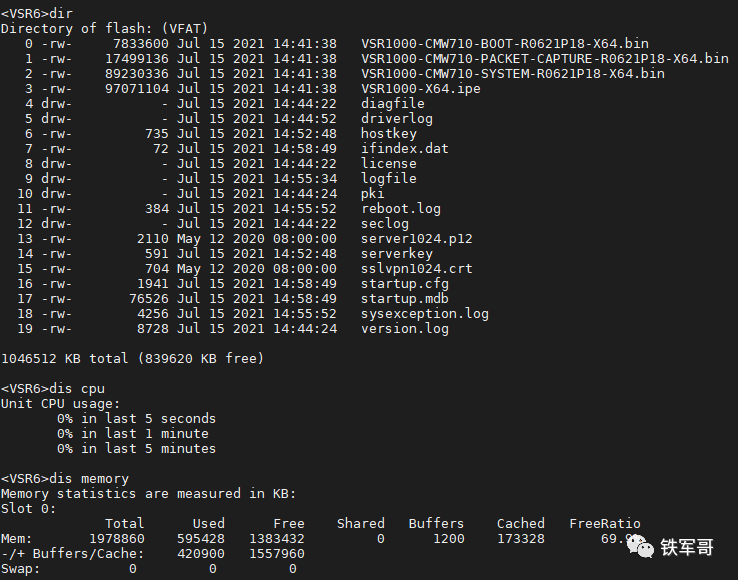Click the sysexception.log file name
Viewport: 738px width, 580px height.
(x=425, y=314)
